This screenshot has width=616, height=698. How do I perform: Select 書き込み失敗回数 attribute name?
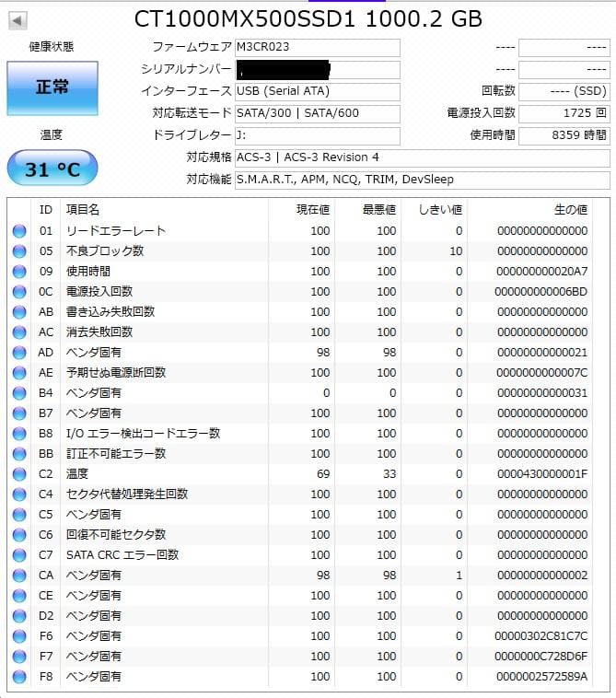point(110,312)
